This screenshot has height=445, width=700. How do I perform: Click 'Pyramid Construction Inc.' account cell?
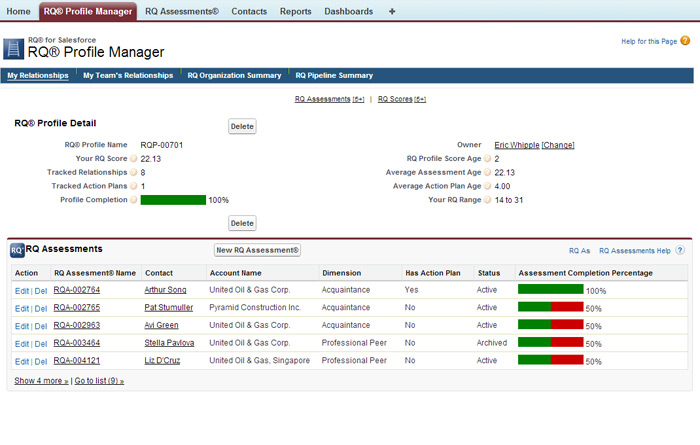tap(255, 308)
